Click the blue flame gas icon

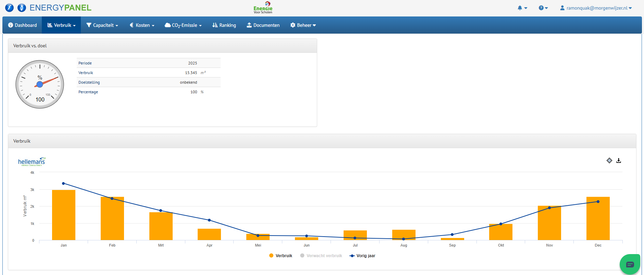pyautogui.click(x=22, y=8)
